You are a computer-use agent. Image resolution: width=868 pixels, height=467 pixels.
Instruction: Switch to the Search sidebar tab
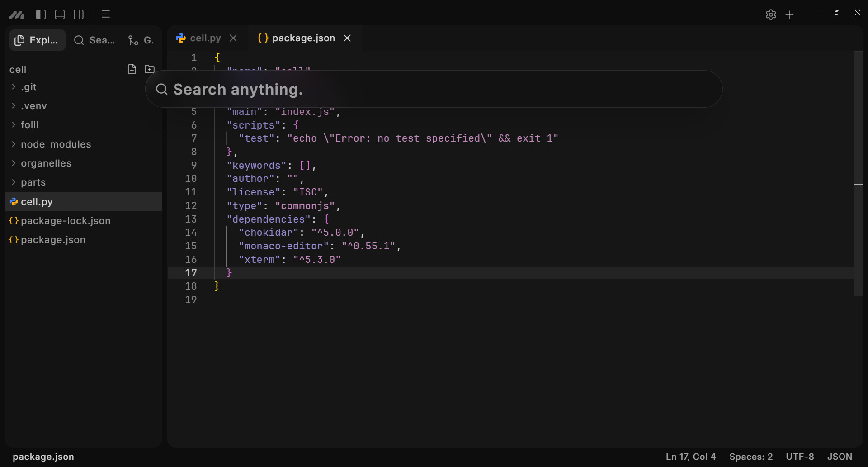[x=95, y=40]
